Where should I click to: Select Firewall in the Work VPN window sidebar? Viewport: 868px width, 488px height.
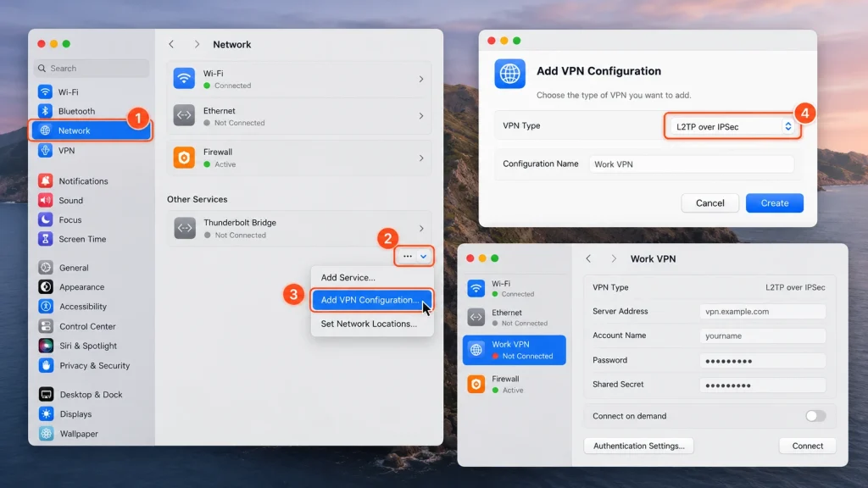coord(515,384)
